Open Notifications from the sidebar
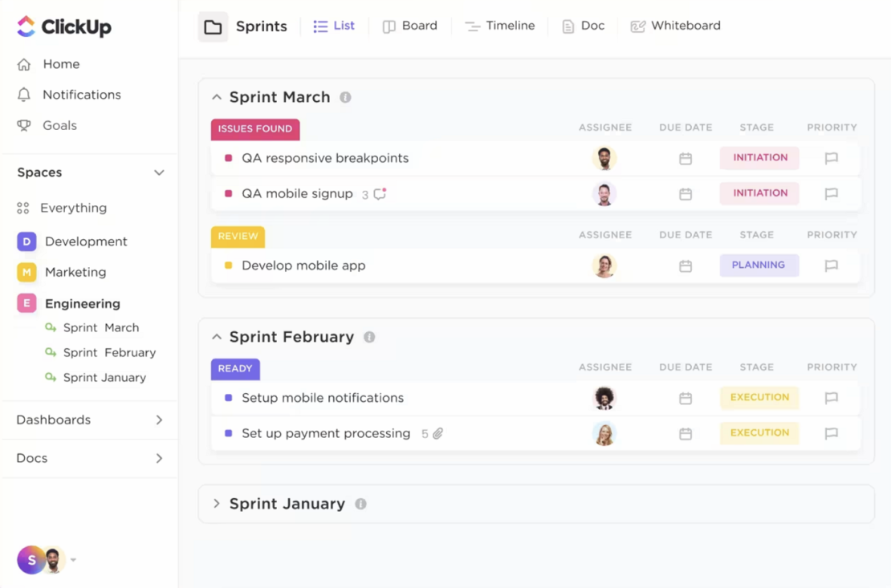This screenshot has width=891, height=588. coord(26,95)
